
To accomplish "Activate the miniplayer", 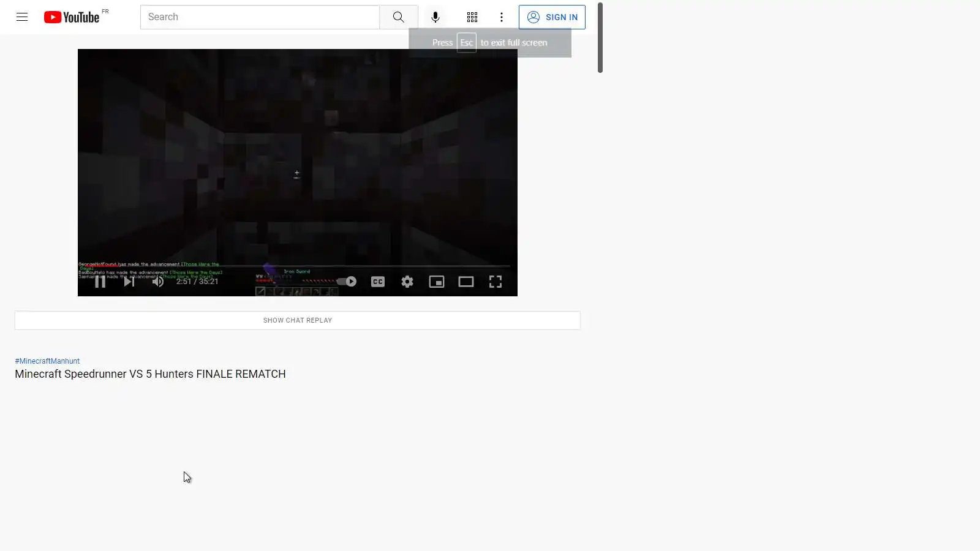I will [x=437, y=282].
